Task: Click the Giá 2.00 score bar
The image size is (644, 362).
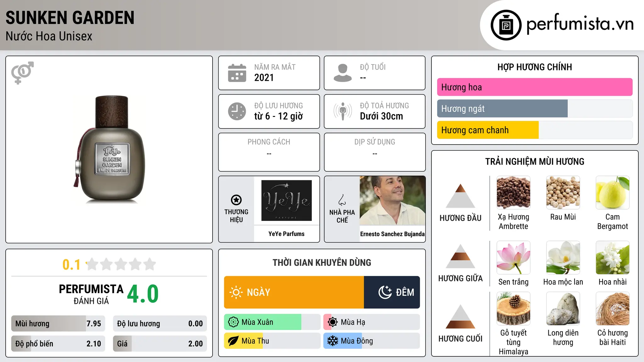Action: coord(160,344)
